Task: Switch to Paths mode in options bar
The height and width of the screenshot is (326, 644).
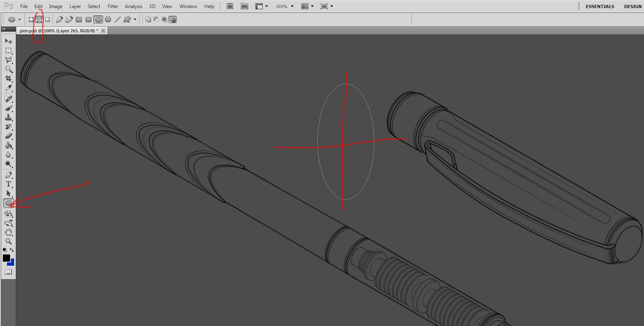Action: coord(39,19)
